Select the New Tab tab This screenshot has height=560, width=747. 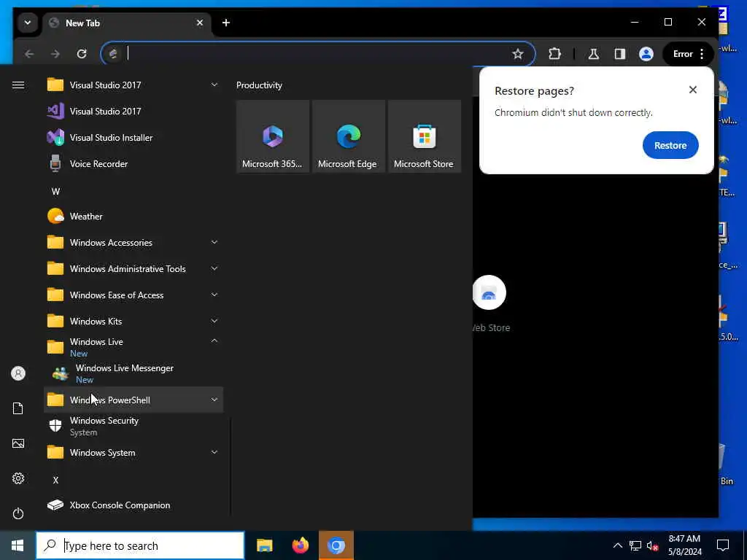point(127,23)
